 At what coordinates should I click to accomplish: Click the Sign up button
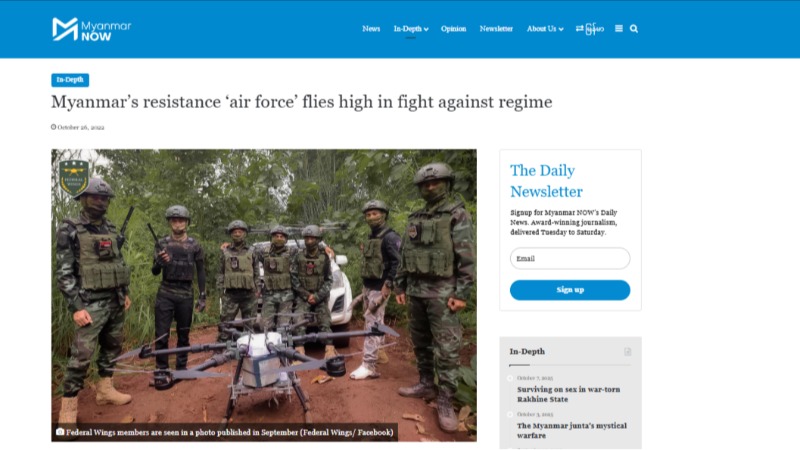click(x=570, y=290)
